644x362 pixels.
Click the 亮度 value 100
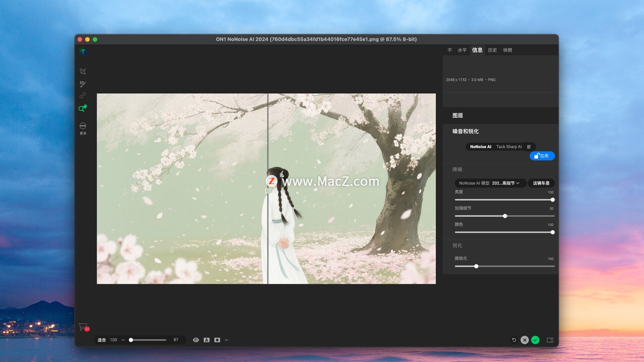coord(550,192)
